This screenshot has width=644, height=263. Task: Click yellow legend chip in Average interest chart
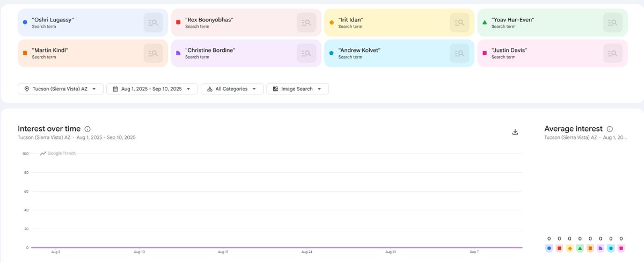[x=569, y=249]
